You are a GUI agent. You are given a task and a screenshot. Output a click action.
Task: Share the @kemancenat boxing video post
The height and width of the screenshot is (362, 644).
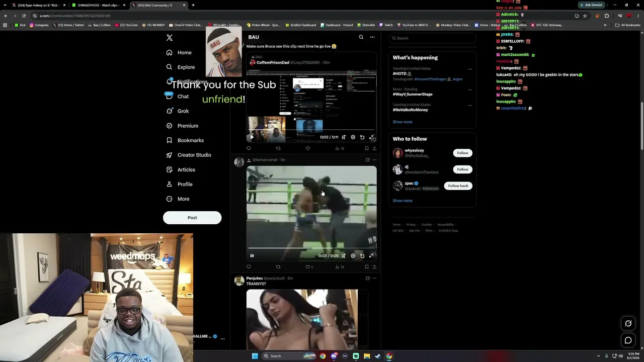[x=374, y=267]
